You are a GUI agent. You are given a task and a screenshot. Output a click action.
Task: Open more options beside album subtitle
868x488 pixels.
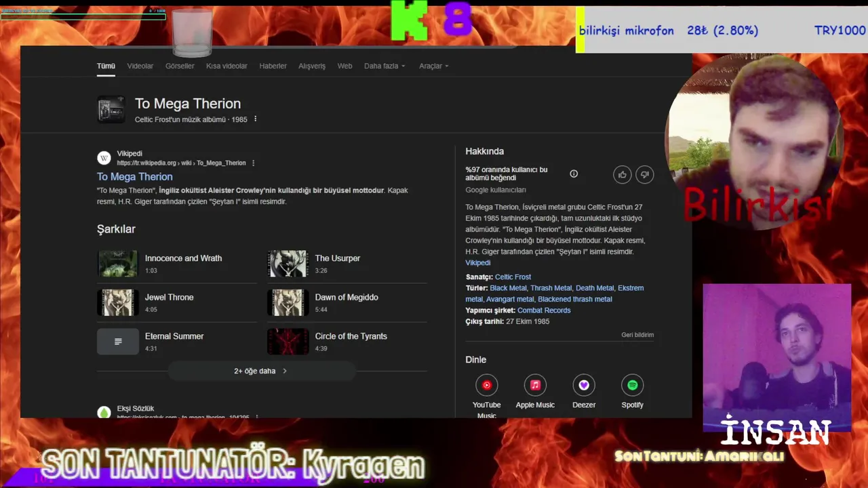click(256, 119)
